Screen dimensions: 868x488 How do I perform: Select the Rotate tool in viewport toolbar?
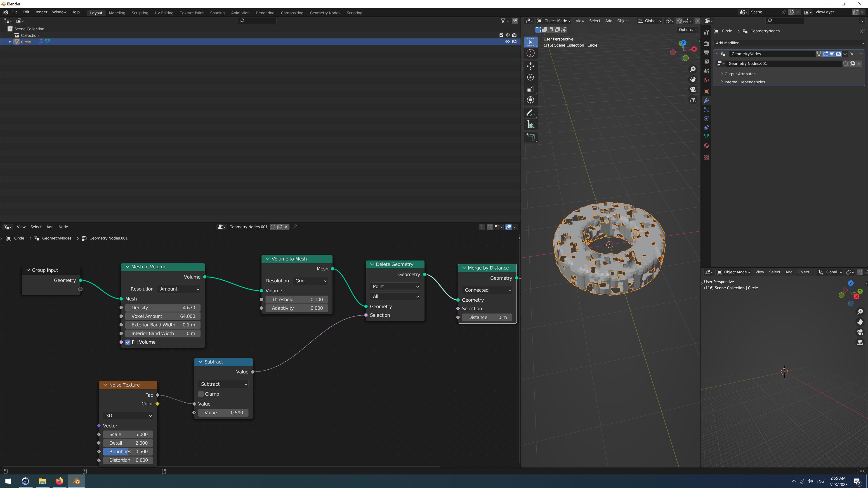click(x=530, y=77)
